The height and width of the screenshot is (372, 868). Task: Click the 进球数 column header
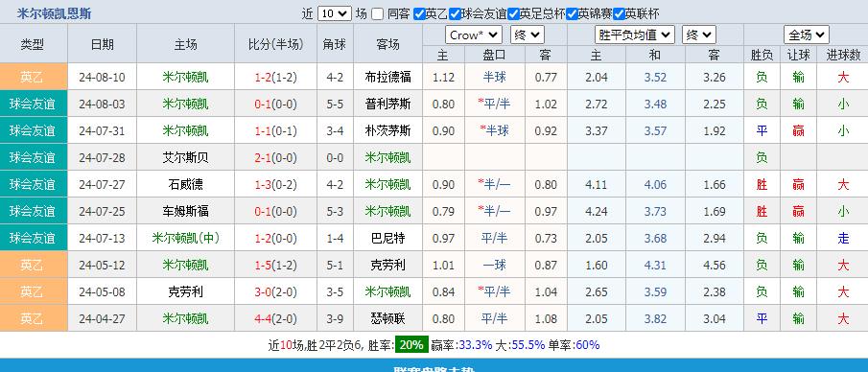tap(843, 55)
